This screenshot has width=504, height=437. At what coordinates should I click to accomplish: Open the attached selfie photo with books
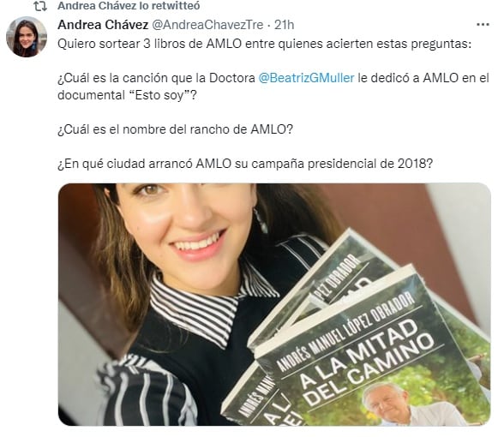click(274, 304)
